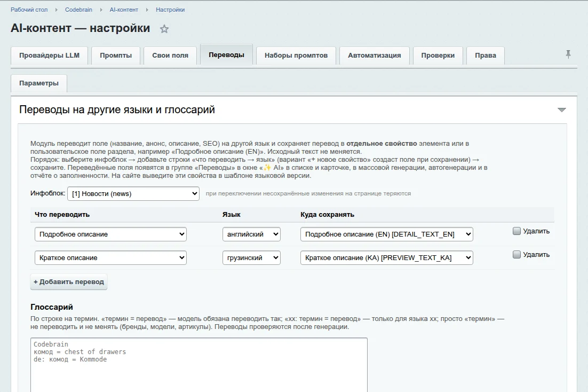588x392 pixels.
Task: Select the Параметры sub-tab
Action: (x=39, y=83)
